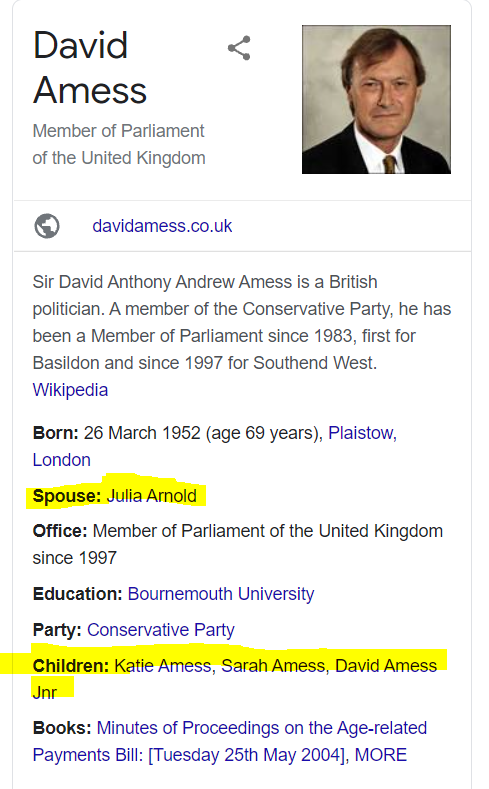
Task: Open the Bournemouth University link
Action: 221,594
